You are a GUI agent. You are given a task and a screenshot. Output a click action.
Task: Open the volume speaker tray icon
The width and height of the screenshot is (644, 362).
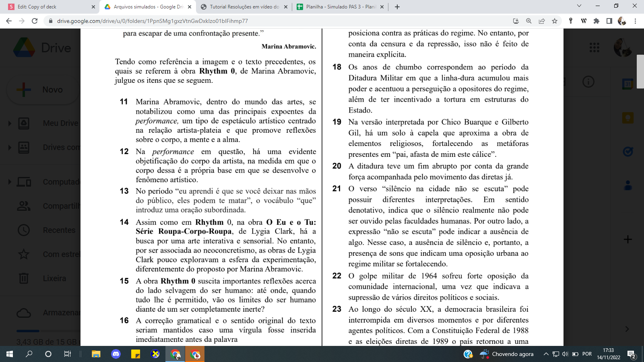(x=565, y=354)
